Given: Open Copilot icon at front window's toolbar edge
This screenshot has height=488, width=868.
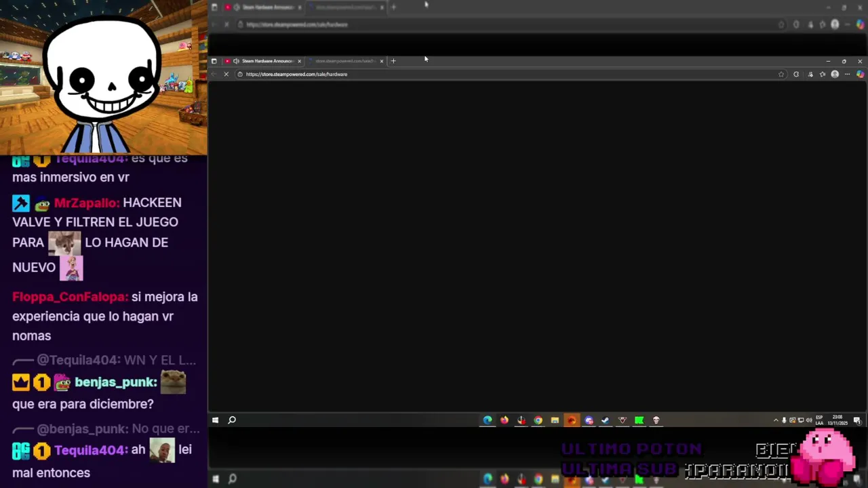Looking at the screenshot, I should click(x=860, y=74).
